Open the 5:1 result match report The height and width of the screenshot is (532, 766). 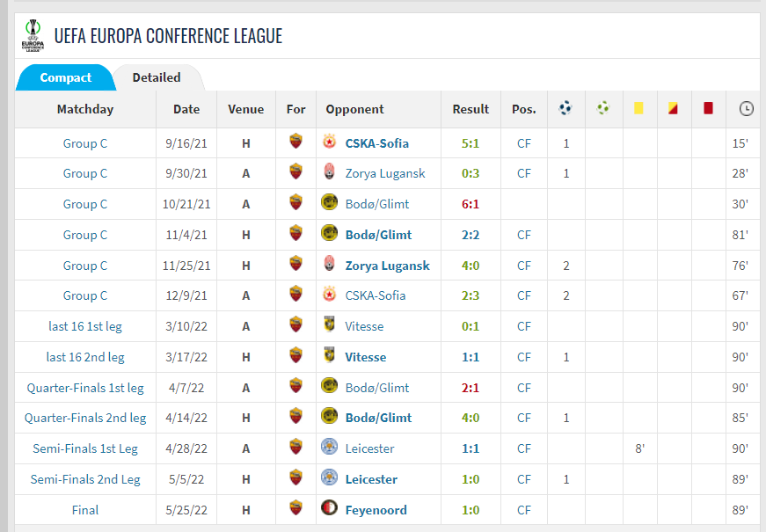(471, 142)
